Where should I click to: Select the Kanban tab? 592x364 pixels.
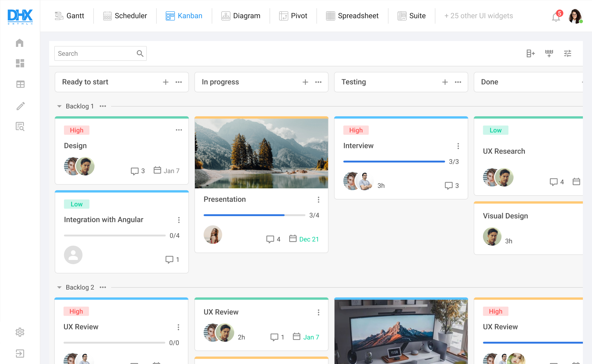click(x=184, y=16)
